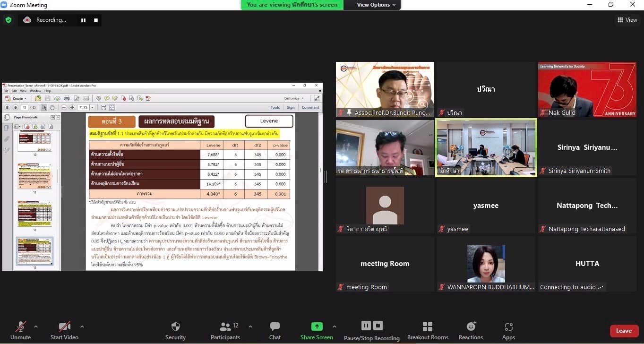The image size is (644, 344).
Task: Click the green encryption shield icon
Action: pyautogui.click(x=9, y=20)
